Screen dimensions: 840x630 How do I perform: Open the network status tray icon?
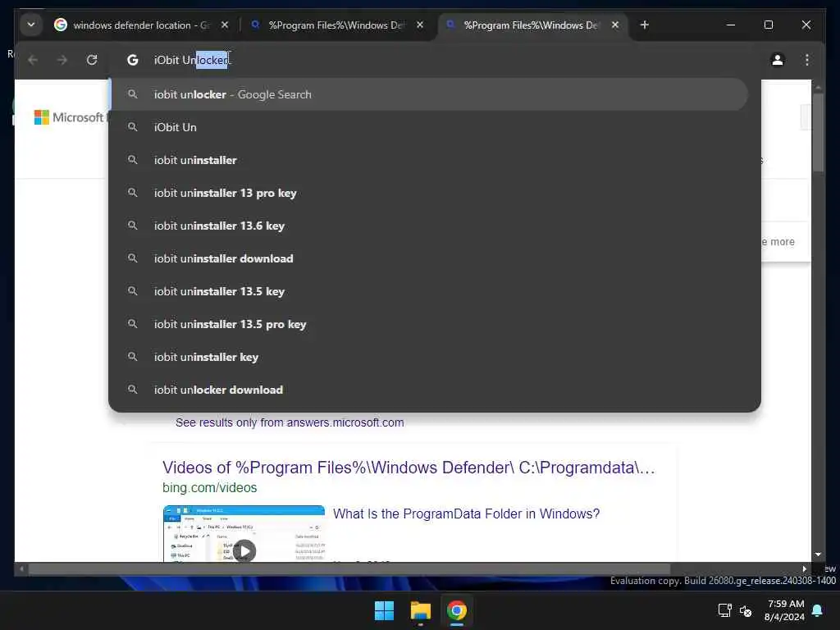(x=725, y=610)
